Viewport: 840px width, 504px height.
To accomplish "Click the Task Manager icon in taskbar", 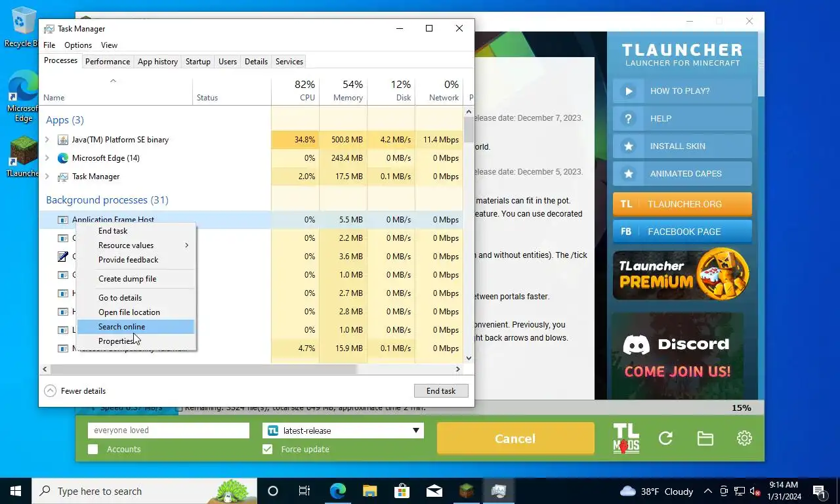I will (x=499, y=491).
